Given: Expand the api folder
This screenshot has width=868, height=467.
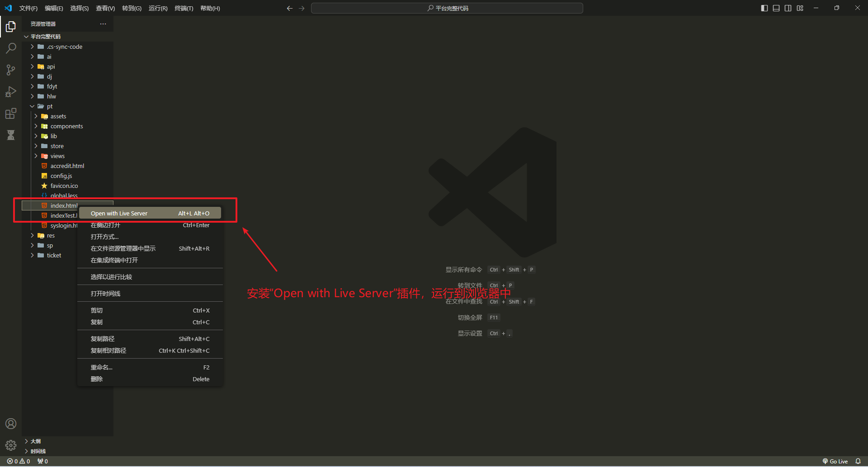Looking at the screenshot, I should click(x=68, y=66).
